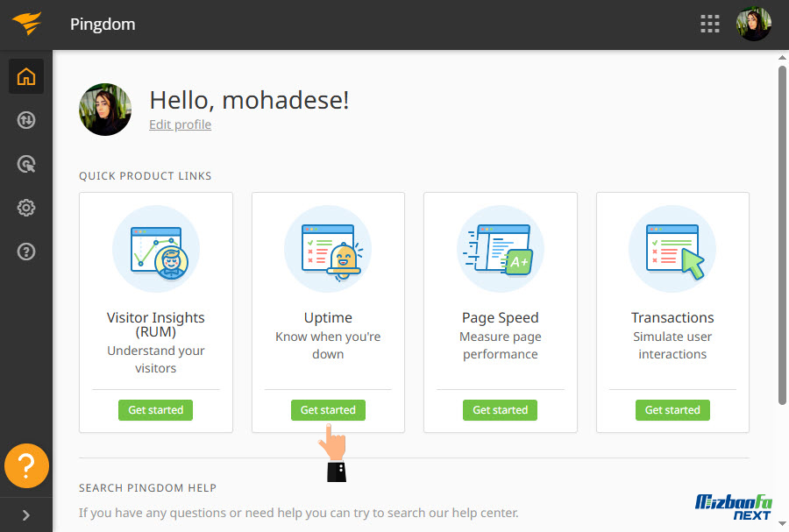789x532 pixels.
Task: Click the SEARCH PINGDOM HELP heading
Action: (x=147, y=488)
